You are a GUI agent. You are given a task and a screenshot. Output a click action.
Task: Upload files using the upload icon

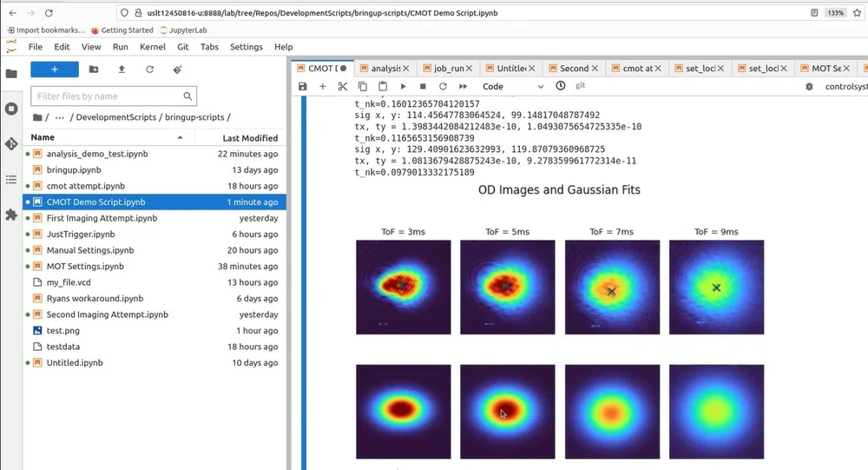122,70
